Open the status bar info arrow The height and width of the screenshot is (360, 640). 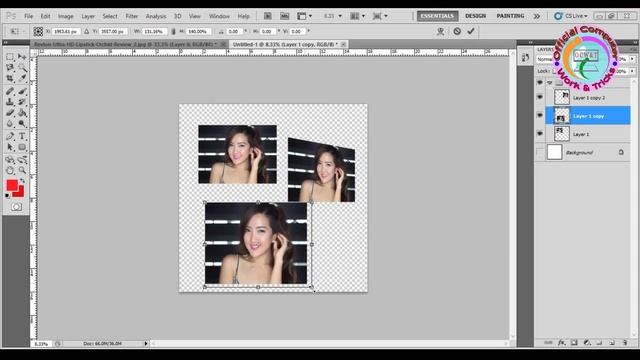coord(146,344)
